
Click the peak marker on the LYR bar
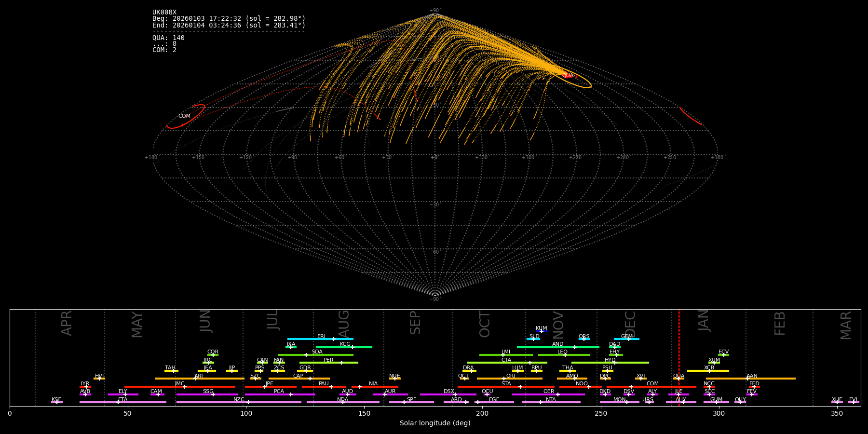(86, 387)
